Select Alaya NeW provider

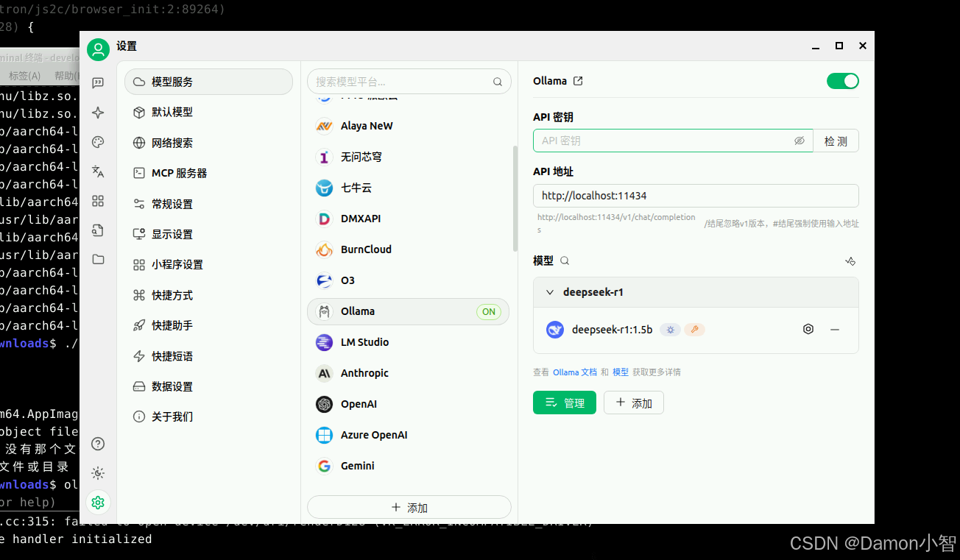pos(408,126)
